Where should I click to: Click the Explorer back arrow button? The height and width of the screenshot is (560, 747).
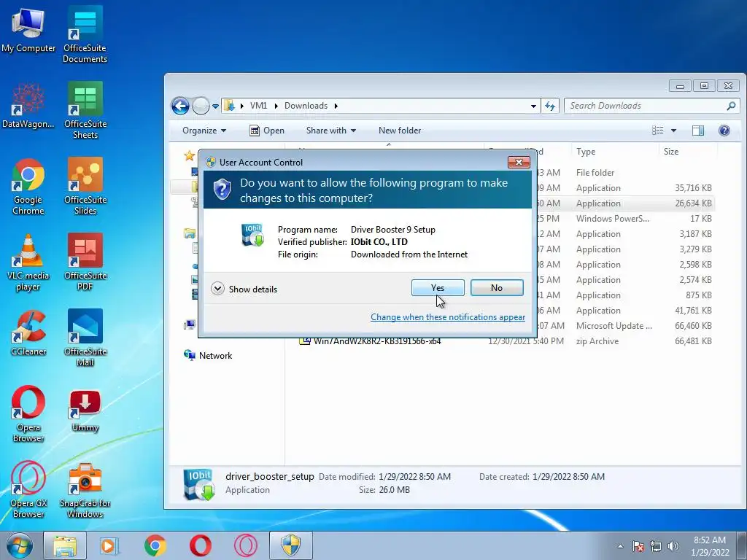coord(180,106)
